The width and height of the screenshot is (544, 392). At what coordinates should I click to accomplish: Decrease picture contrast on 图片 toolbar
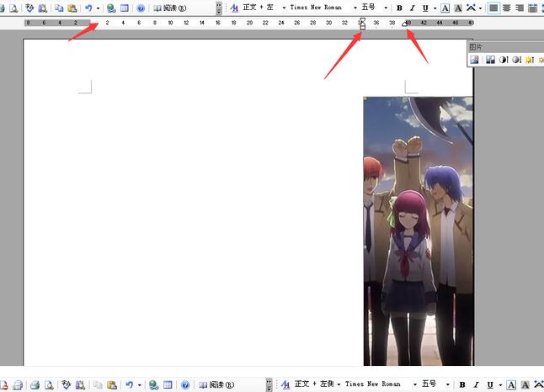tap(516, 60)
